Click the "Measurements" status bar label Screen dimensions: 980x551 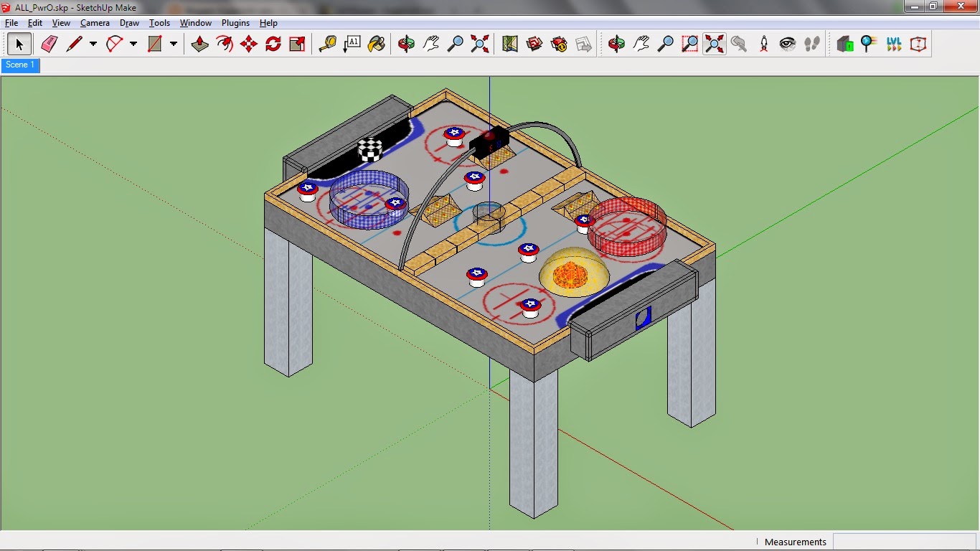pos(795,542)
